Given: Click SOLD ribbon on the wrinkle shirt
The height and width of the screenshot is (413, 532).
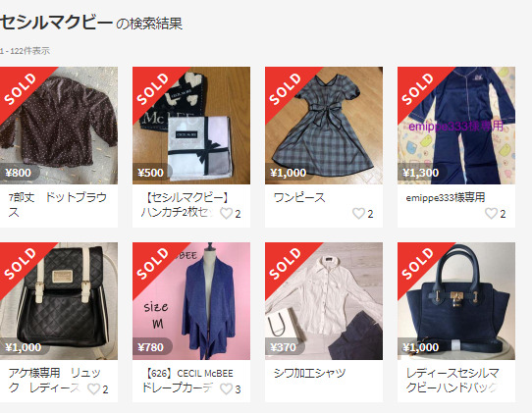Looking at the screenshot, I should tap(285, 264).
